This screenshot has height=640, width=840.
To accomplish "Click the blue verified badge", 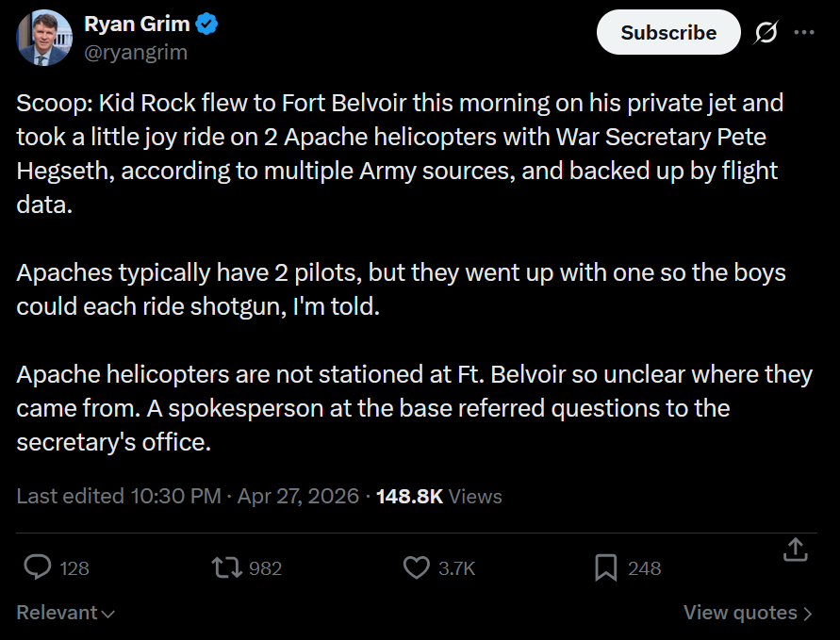I will [x=206, y=25].
